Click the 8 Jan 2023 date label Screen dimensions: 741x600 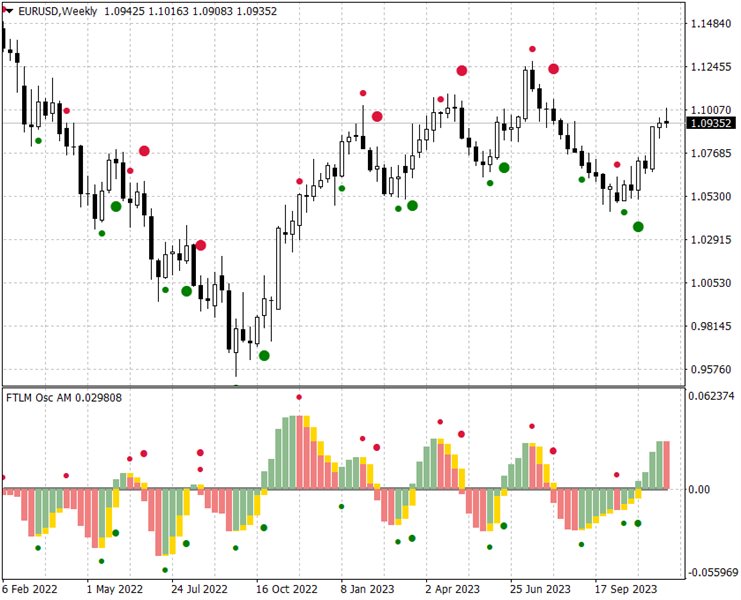pyautogui.click(x=367, y=589)
